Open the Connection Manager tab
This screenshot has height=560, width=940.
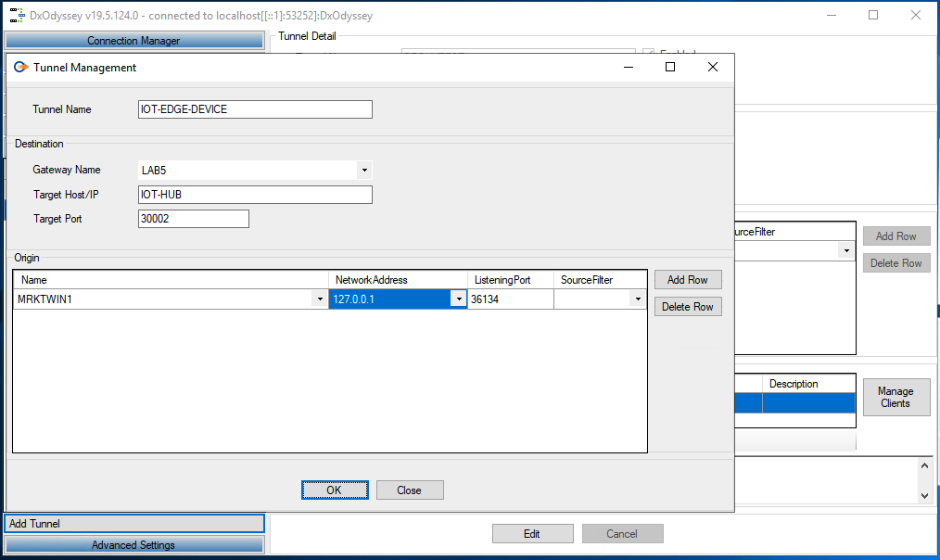coord(133,41)
